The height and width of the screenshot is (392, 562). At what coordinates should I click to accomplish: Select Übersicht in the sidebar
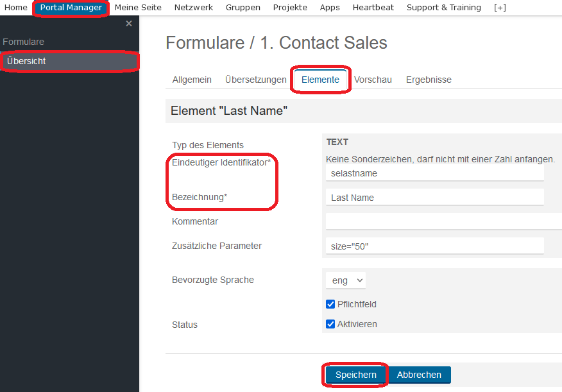pos(69,62)
